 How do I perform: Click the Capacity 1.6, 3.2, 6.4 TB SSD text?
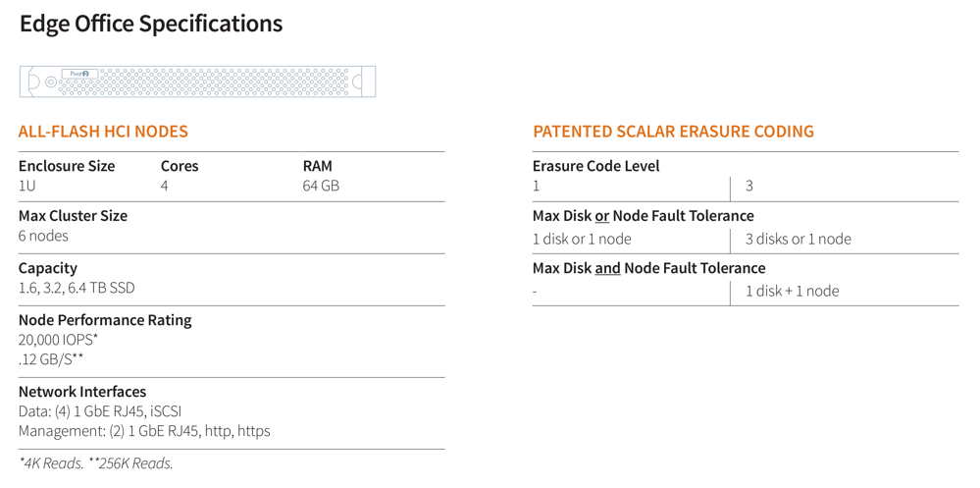click(77, 288)
